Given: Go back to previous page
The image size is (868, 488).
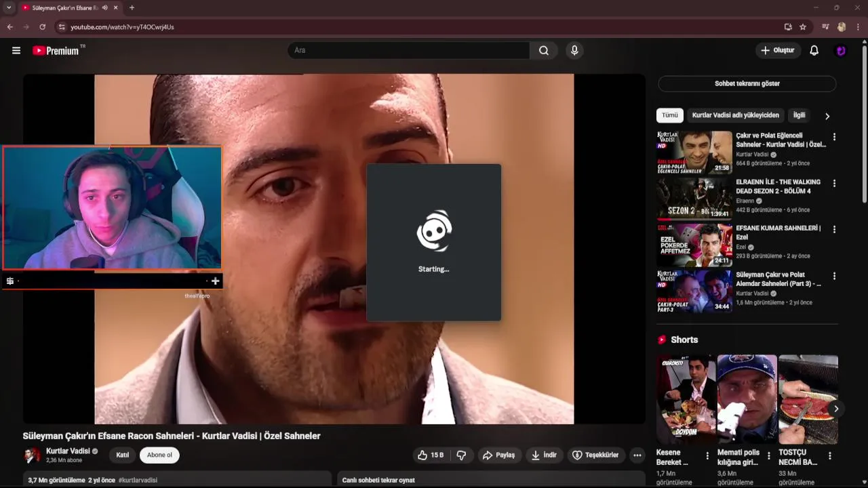Looking at the screenshot, I should pos(9,27).
